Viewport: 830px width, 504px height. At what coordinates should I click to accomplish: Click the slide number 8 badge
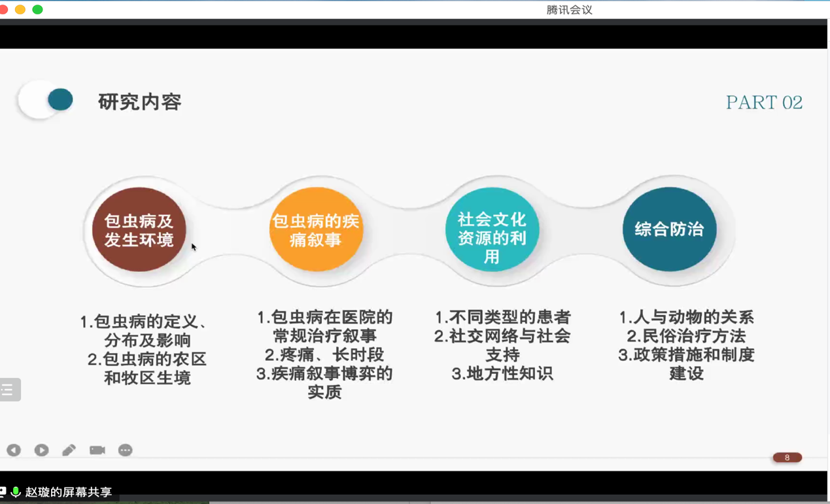click(x=787, y=458)
